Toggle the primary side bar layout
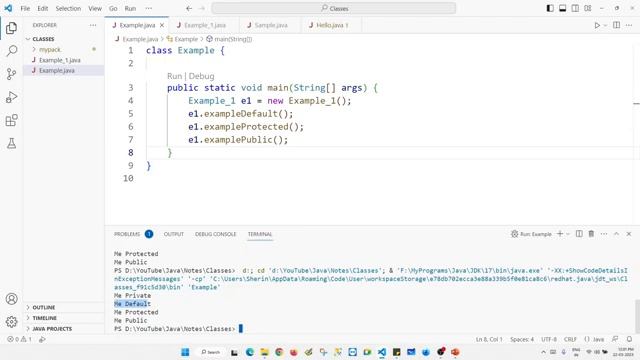The height and width of the screenshot is (360, 640). (550, 8)
